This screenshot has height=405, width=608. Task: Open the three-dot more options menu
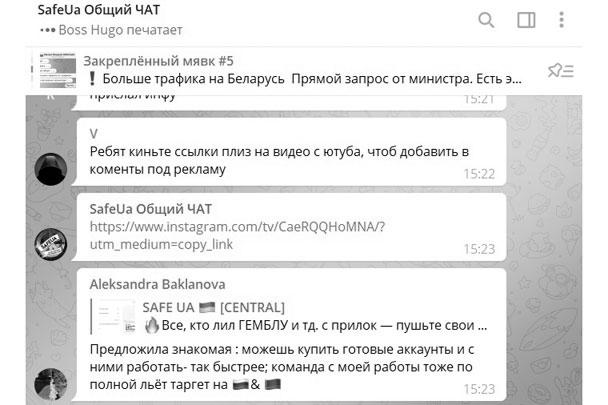561,20
